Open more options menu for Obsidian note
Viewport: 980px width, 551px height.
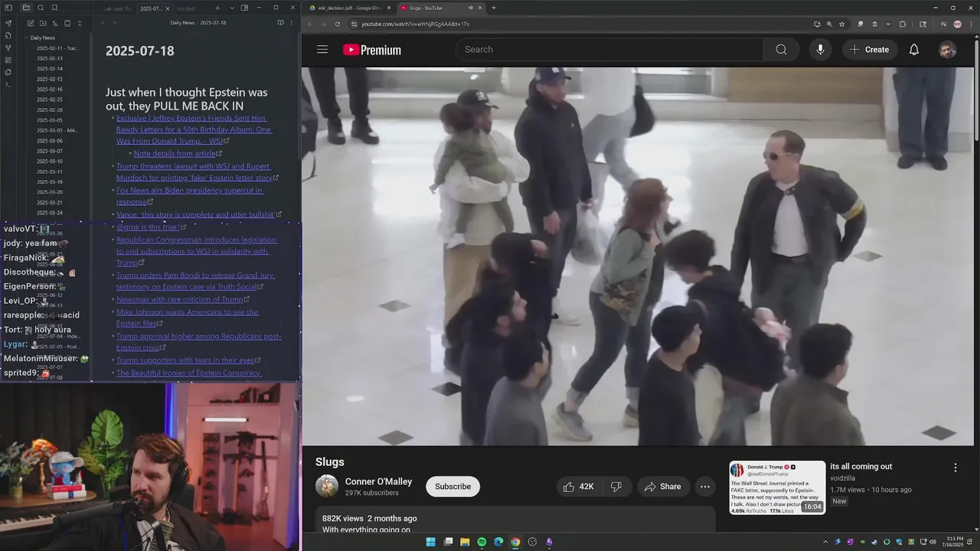point(292,23)
